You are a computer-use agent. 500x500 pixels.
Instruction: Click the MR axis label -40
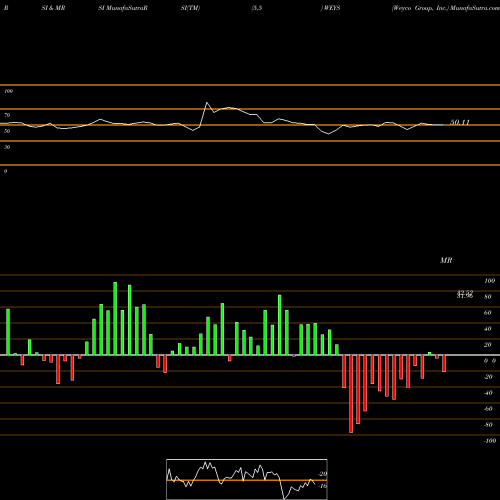pos(488,393)
